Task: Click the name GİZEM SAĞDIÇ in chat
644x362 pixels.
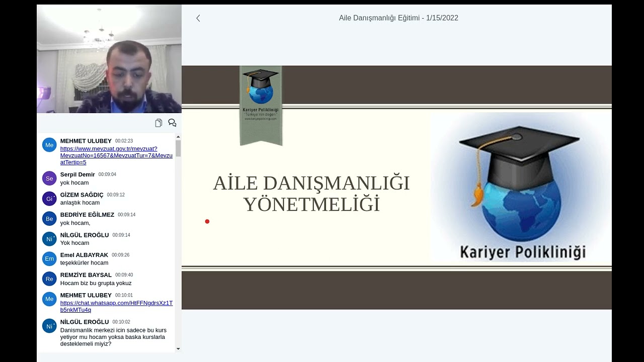Action: [82, 195]
